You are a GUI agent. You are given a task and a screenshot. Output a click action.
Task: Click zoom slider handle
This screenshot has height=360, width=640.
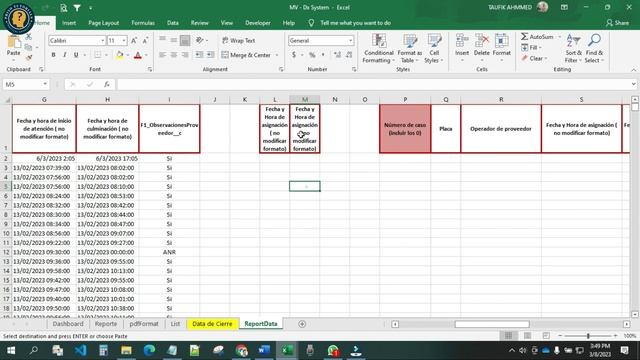point(588,336)
